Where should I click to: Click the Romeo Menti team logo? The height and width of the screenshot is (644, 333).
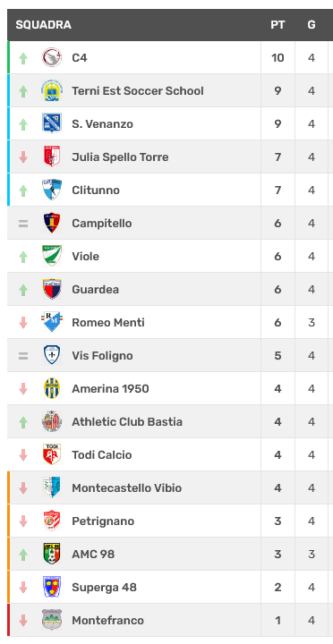[52, 322]
